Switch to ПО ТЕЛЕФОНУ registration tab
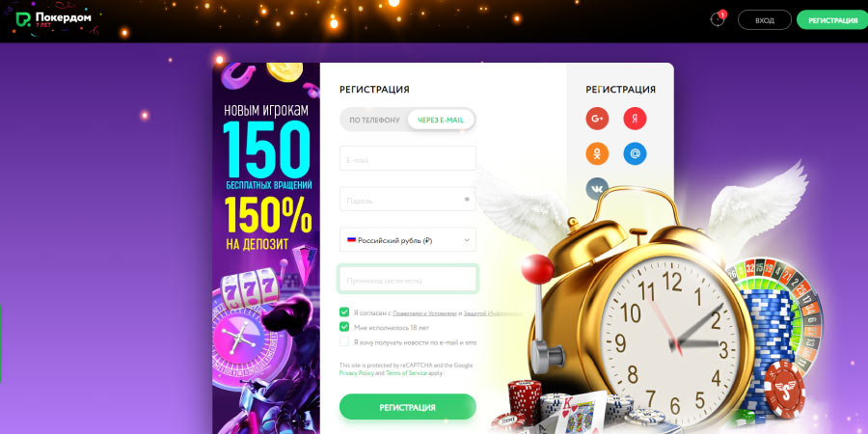The image size is (868, 434). (x=374, y=120)
